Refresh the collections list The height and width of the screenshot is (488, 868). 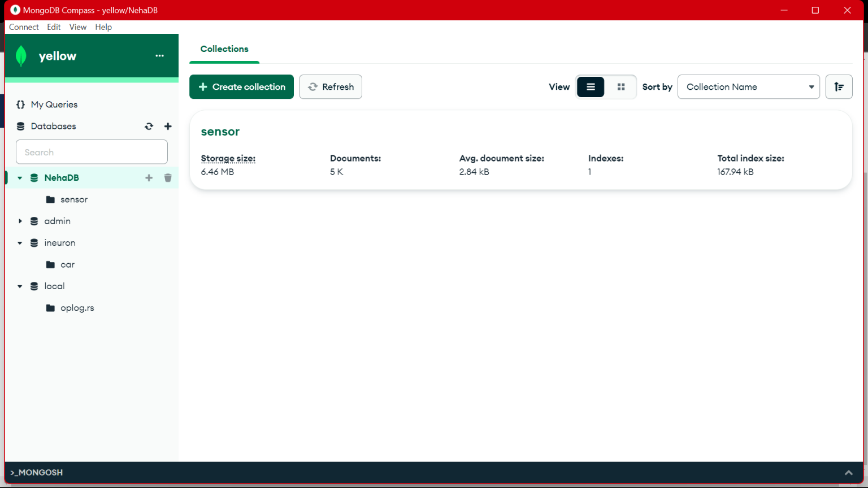pos(331,86)
